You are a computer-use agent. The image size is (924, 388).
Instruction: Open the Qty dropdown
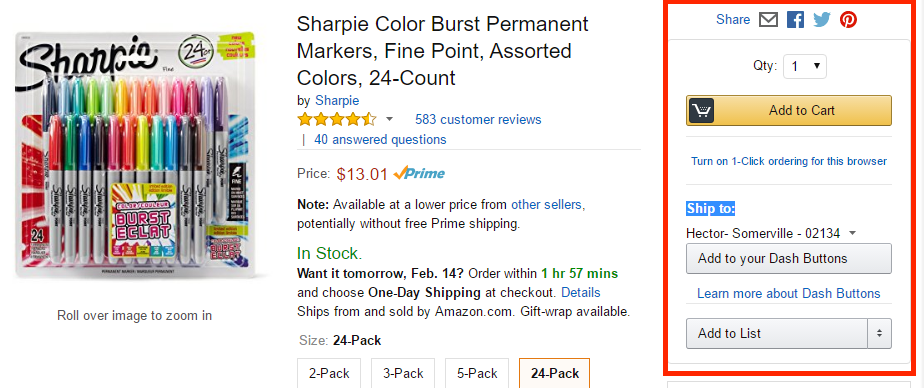804,67
